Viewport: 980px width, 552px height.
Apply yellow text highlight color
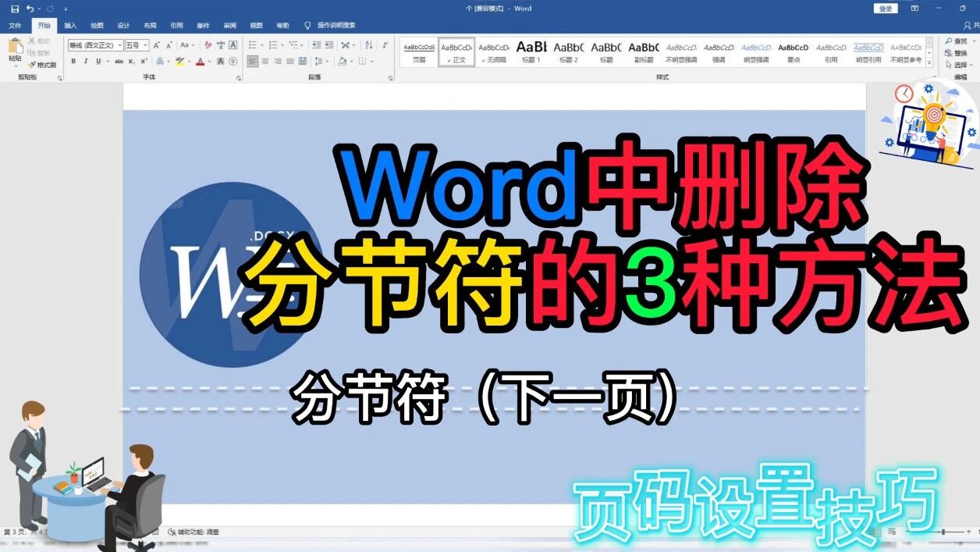[x=179, y=62]
